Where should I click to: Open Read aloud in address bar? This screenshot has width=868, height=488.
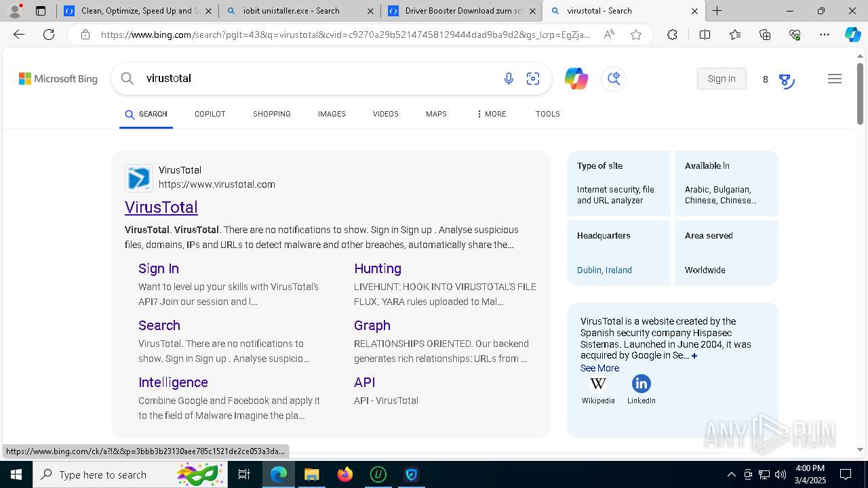(x=609, y=35)
